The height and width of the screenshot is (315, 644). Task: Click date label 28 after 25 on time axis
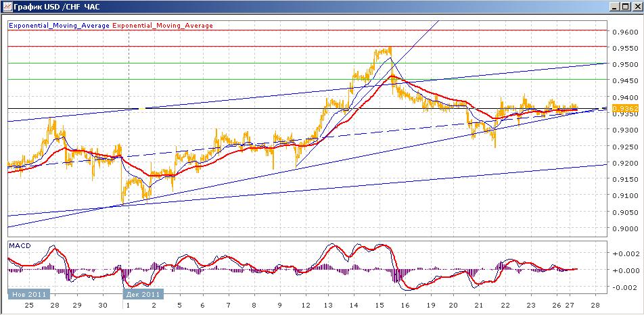click(55, 306)
